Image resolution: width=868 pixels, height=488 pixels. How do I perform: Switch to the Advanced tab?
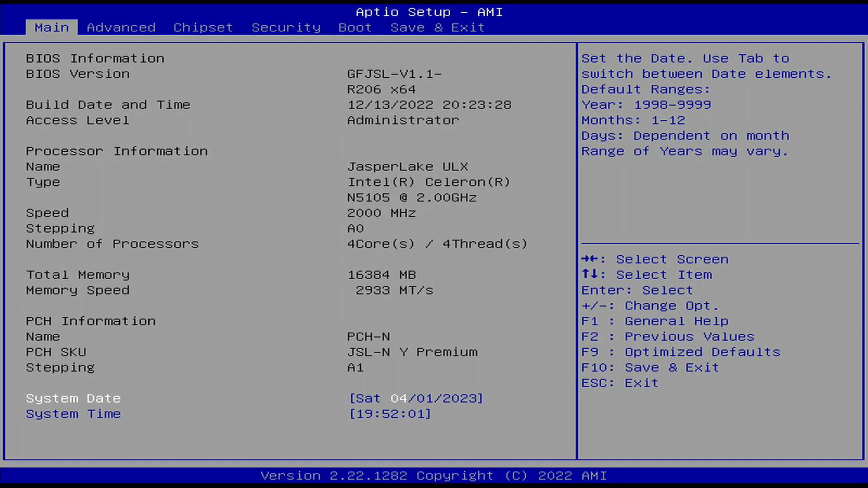(x=121, y=28)
